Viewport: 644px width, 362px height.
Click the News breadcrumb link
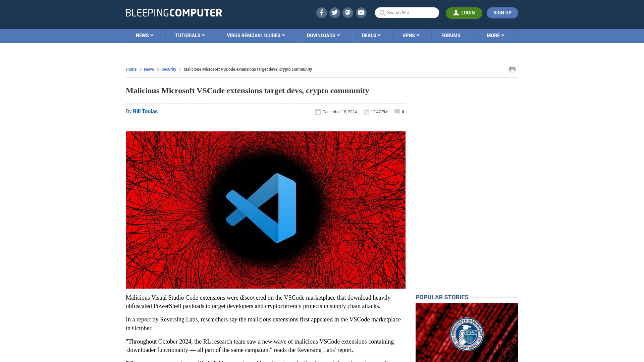tap(149, 69)
